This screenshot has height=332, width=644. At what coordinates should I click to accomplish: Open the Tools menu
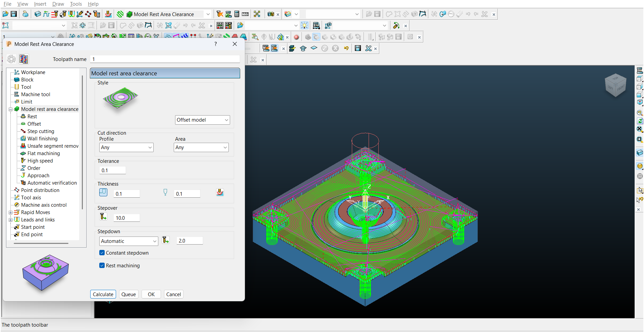coord(76,4)
